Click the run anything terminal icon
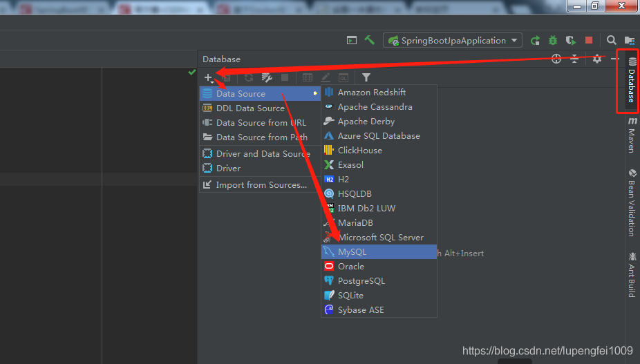 [x=351, y=40]
